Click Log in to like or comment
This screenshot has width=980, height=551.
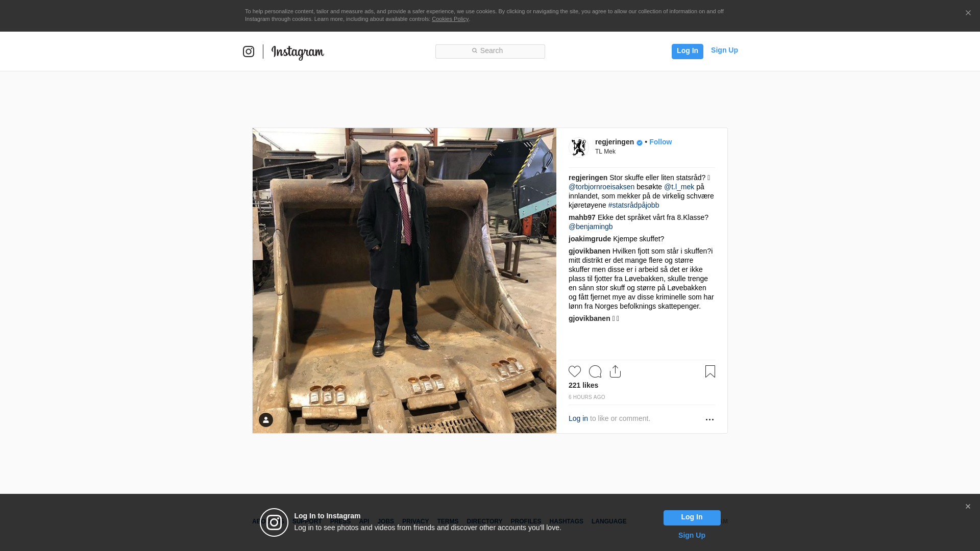(578, 418)
